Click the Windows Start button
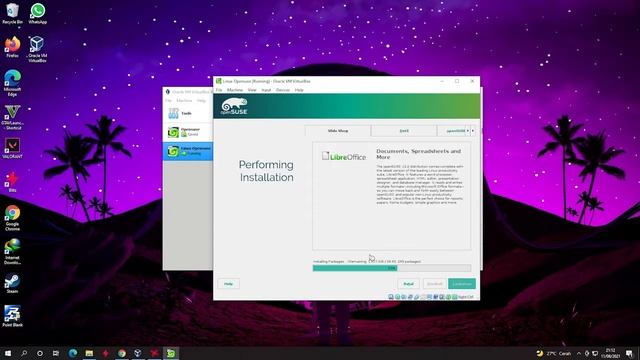 [x=8, y=353]
